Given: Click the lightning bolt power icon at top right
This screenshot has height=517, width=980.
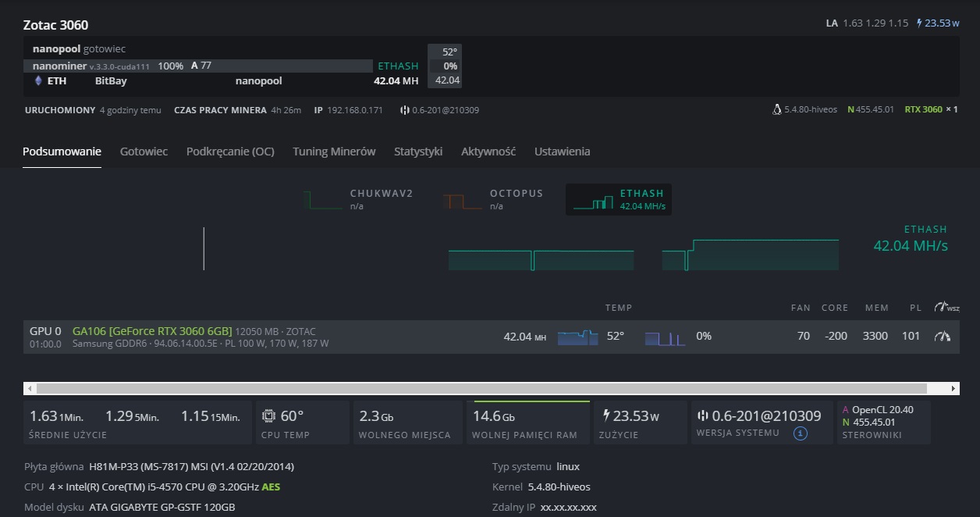Looking at the screenshot, I should coord(919,23).
